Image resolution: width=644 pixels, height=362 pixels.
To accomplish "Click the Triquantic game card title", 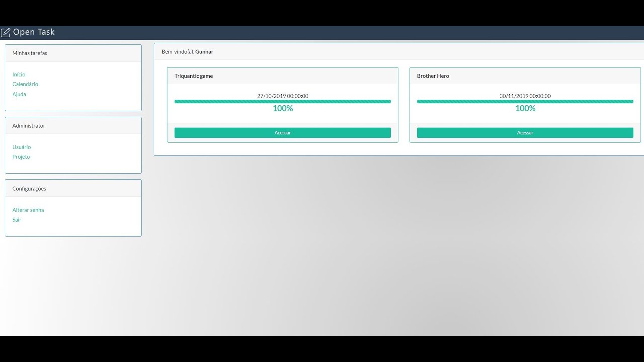I will point(194,76).
